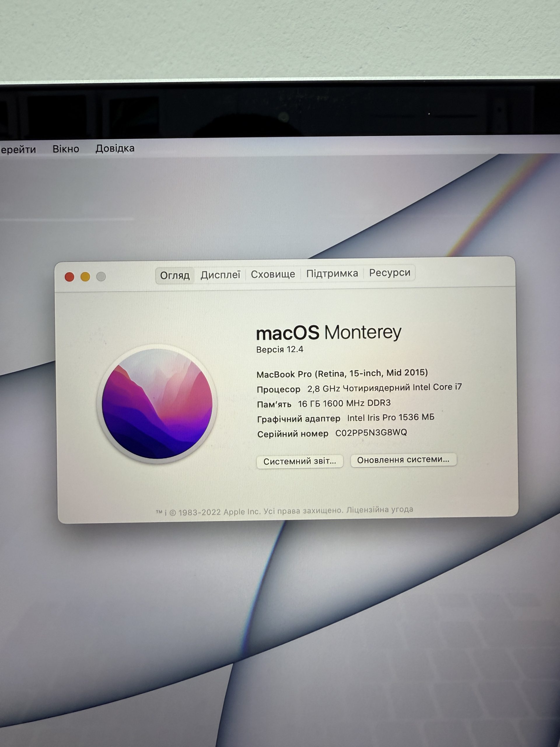Open the Довідка menu
Image resolution: width=560 pixels, height=747 pixels.
[115, 148]
